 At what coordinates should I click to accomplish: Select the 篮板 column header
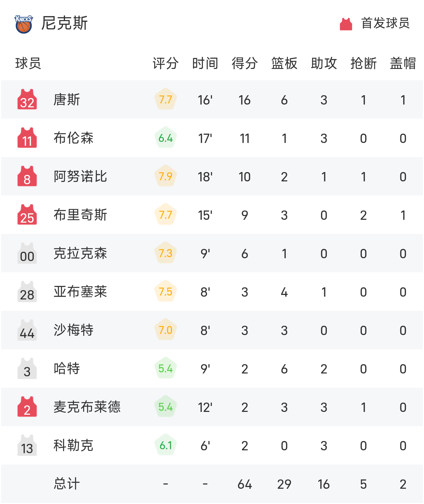(284, 63)
